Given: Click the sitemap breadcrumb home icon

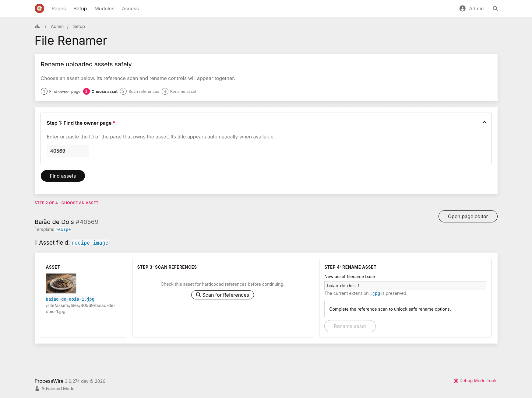Looking at the screenshot, I should point(37,26).
